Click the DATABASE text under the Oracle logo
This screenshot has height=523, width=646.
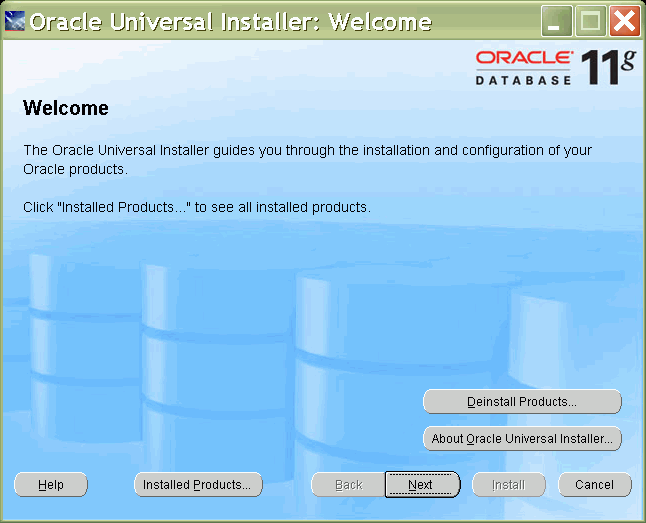(523, 80)
